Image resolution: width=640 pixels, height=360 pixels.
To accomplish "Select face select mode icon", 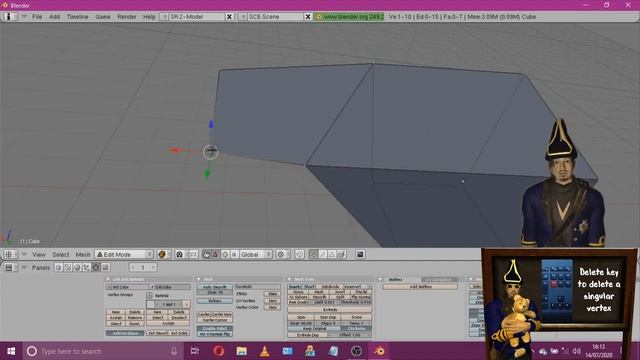I will pyautogui.click(x=332, y=254).
